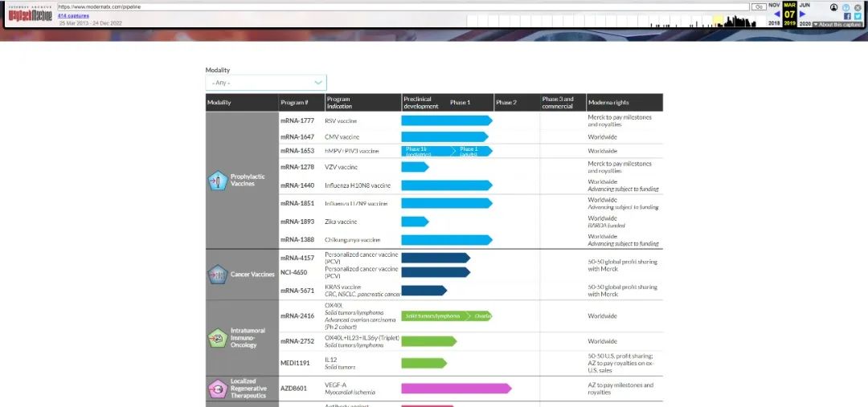Click the Intratumoral Immuno-Oncology icon
The width and height of the screenshot is (868, 407).
pos(218,339)
